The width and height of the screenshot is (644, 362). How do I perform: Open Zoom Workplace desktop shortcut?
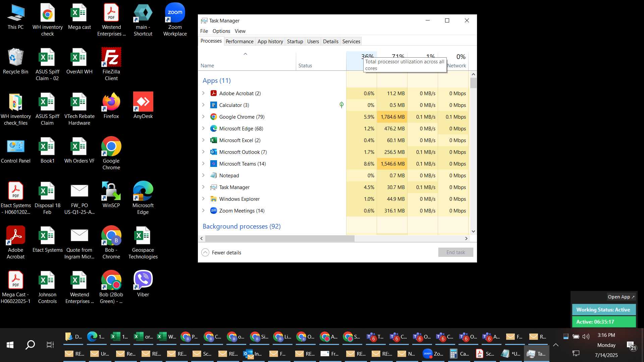[175, 19]
